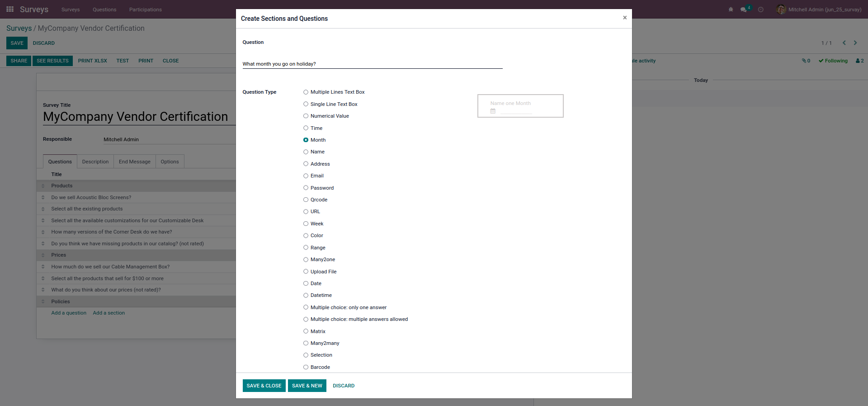The height and width of the screenshot is (406, 868).
Task: Pick the Password question type
Action: tap(306, 188)
